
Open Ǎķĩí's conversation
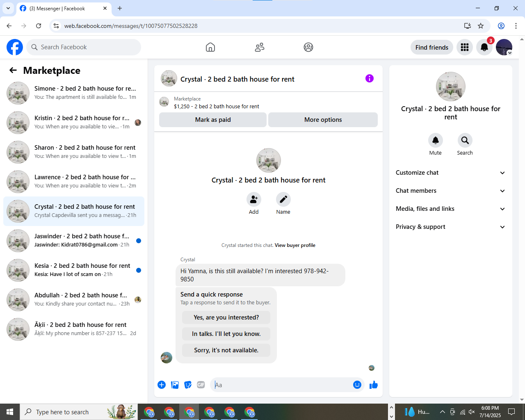click(74, 329)
